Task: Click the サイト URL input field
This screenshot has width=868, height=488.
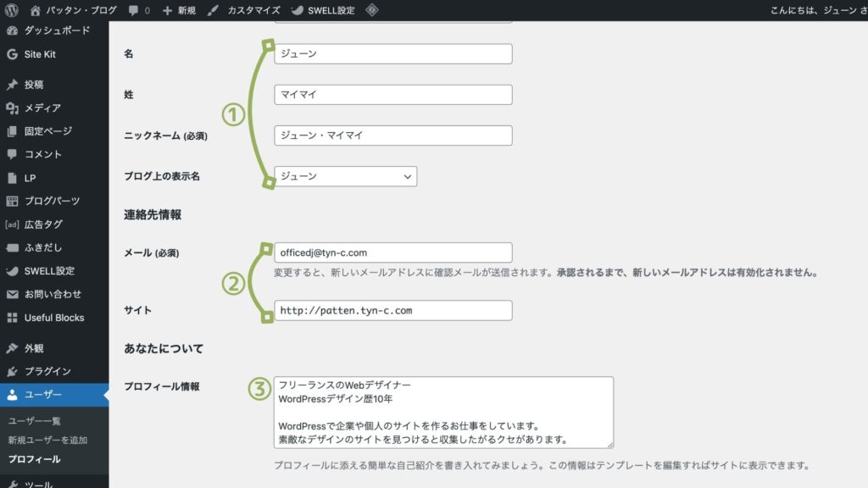Action: point(393,310)
